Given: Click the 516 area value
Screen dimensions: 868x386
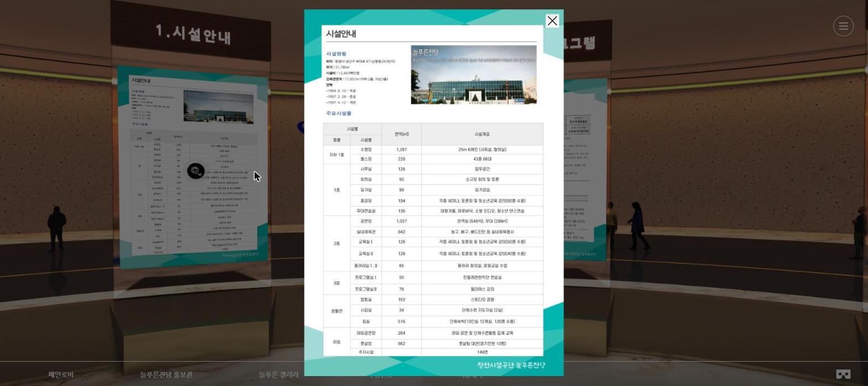Looking at the screenshot, I should coord(401,321).
